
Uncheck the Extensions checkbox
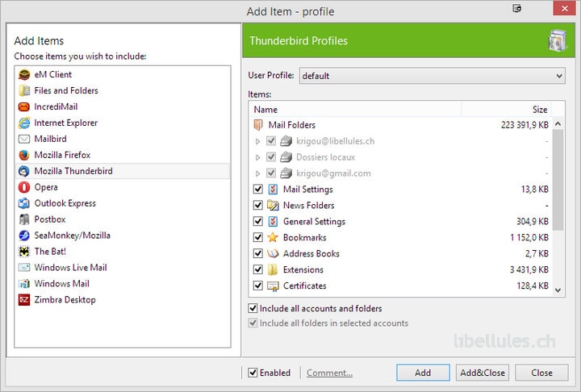point(258,269)
